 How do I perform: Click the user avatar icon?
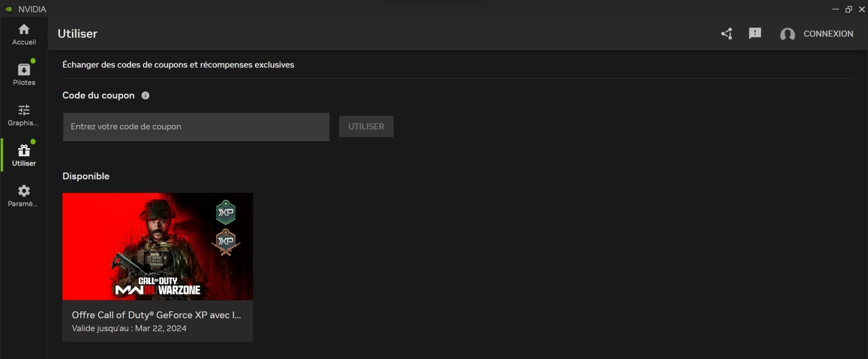point(788,34)
